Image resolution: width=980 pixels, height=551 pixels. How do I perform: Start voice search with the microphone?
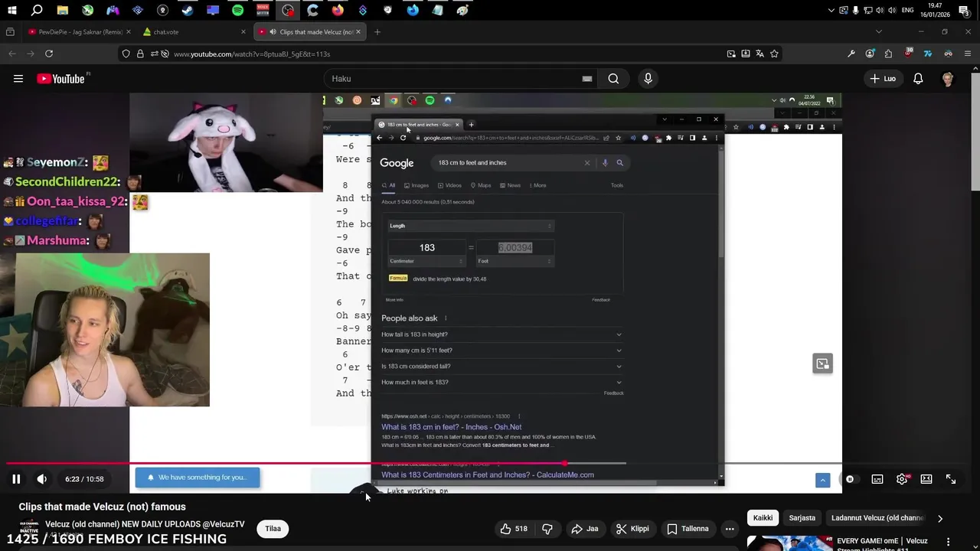pos(648,79)
